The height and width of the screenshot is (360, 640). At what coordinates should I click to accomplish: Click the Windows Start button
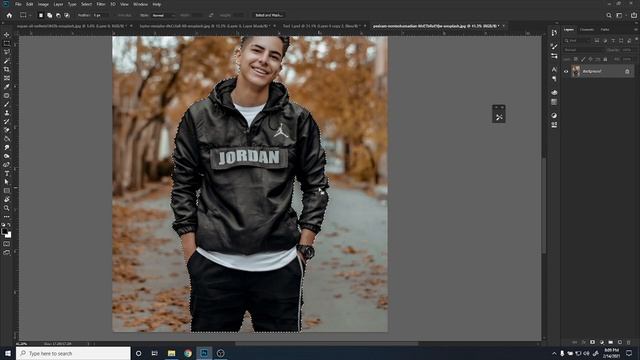tap(7, 353)
